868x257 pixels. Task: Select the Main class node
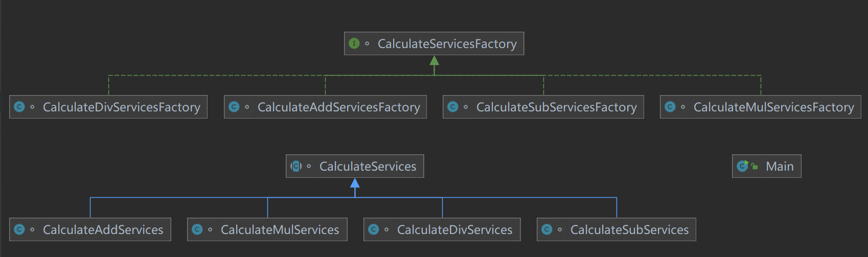tap(780, 167)
